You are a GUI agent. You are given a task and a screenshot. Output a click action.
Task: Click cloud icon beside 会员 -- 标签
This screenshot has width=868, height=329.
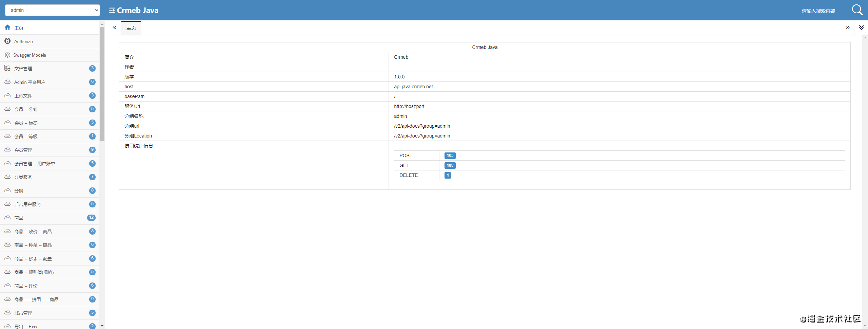[7, 123]
